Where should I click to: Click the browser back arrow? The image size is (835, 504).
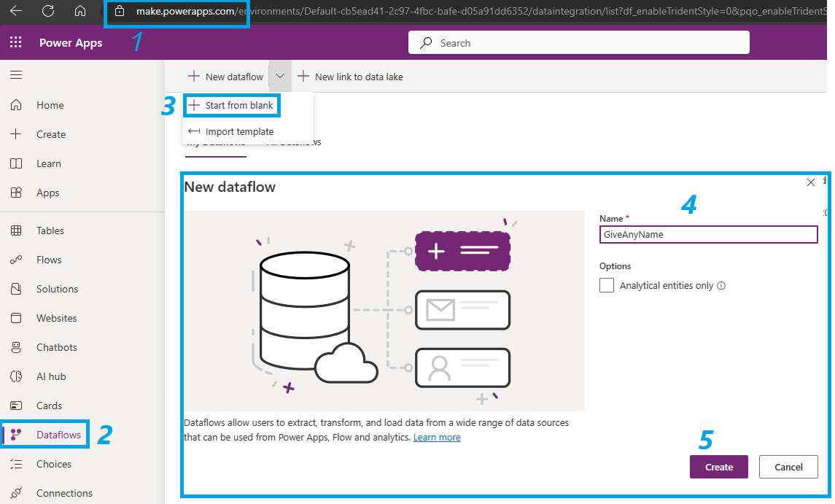coord(16,11)
